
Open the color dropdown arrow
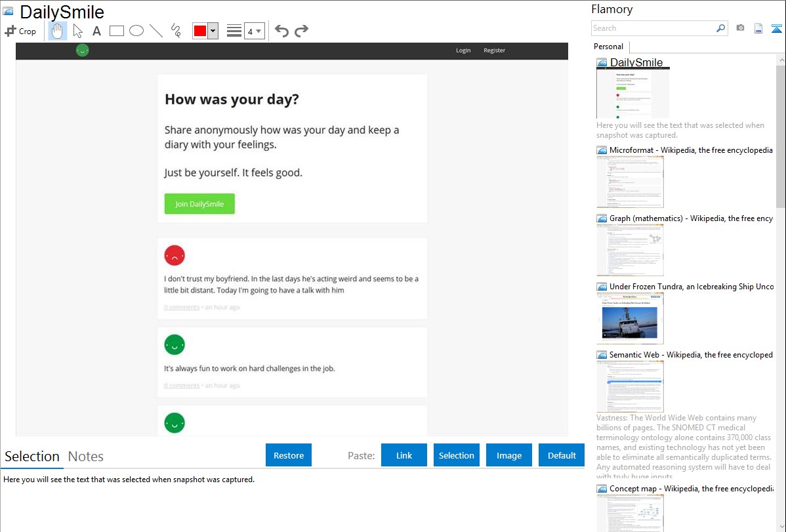click(x=213, y=31)
